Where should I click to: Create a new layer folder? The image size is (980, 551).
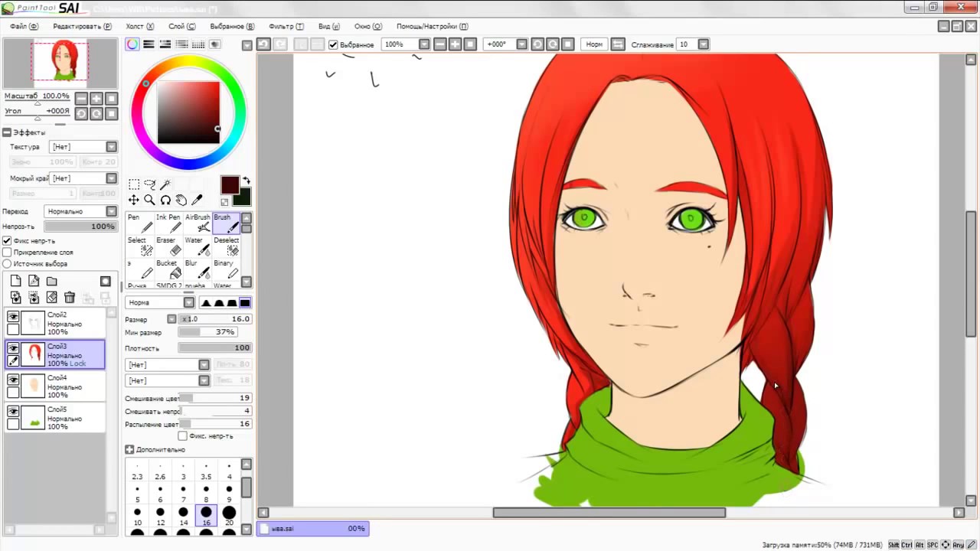pyautogui.click(x=52, y=281)
